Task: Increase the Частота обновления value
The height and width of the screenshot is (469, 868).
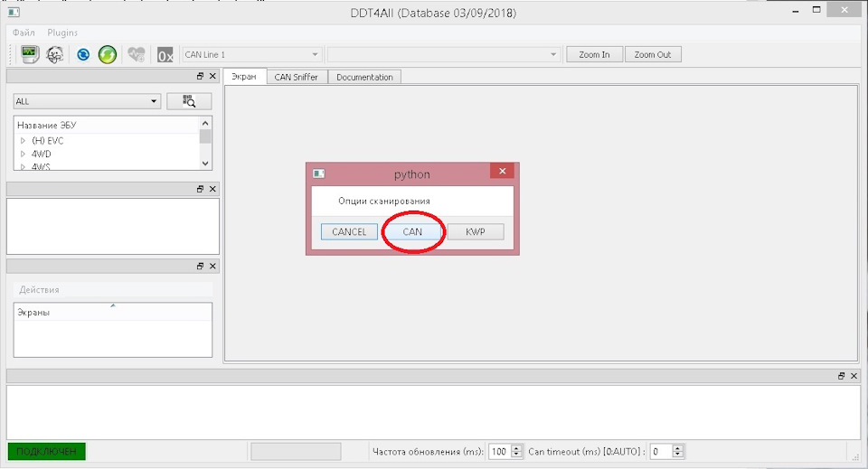Action: 516,448
